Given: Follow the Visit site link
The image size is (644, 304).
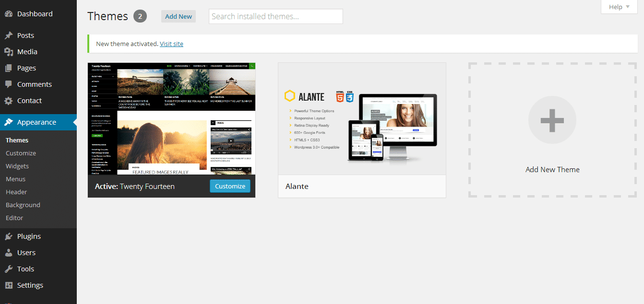Looking at the screenshot, I should [x=171, y=44].
